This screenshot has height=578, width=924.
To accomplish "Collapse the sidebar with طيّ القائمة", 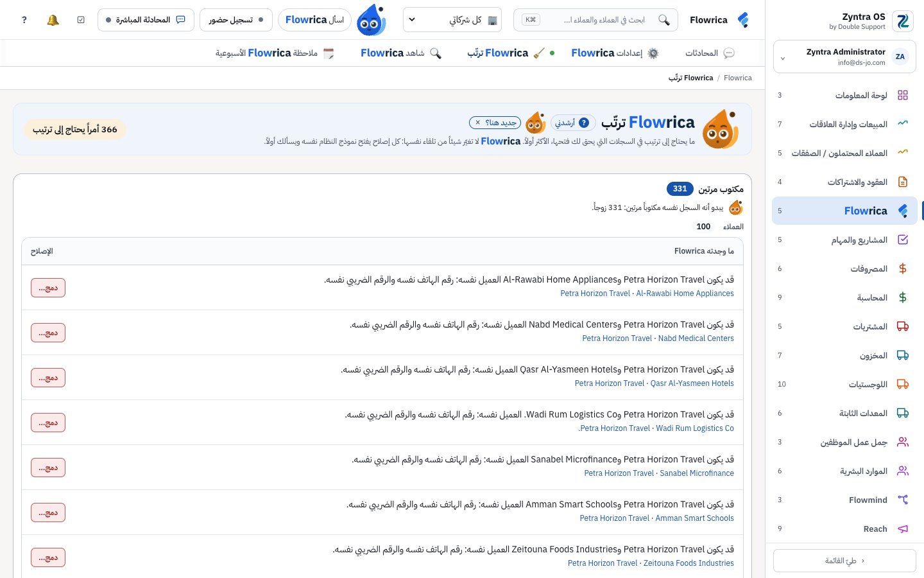I will click(x=844, y=561).
